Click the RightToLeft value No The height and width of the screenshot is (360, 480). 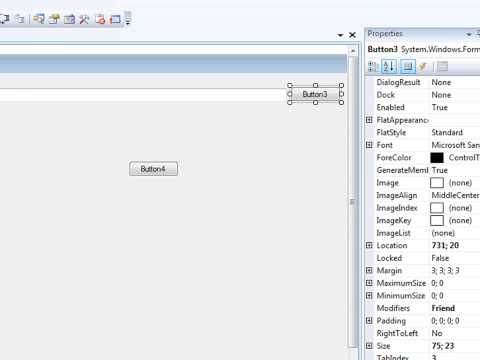[x=437, y=333]
